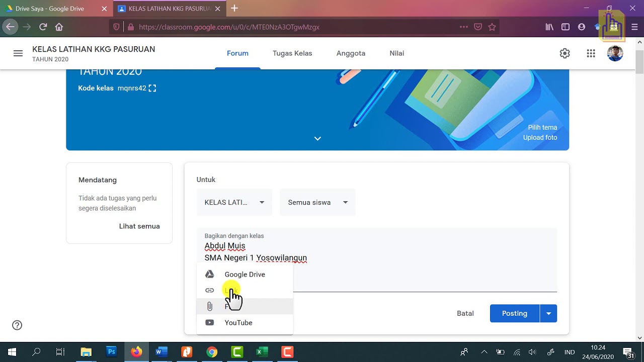
Task: Open the Windows taskbar search
Action: click(36, 352)
